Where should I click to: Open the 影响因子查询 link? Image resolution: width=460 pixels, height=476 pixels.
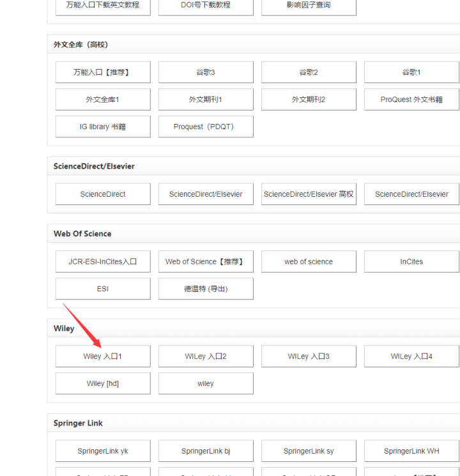tap(309, 6)
